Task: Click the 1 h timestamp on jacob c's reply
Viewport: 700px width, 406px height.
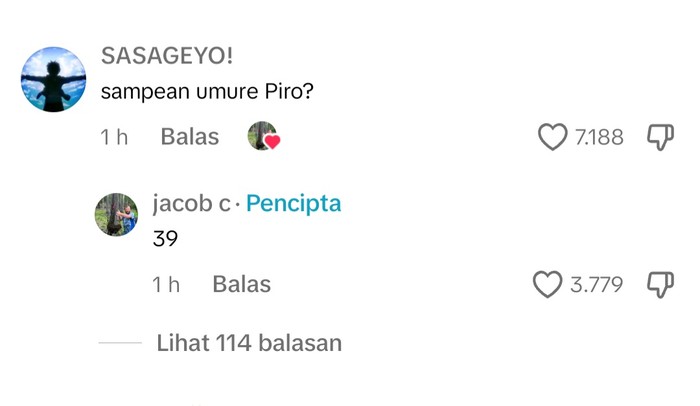Action: (166, 285)
